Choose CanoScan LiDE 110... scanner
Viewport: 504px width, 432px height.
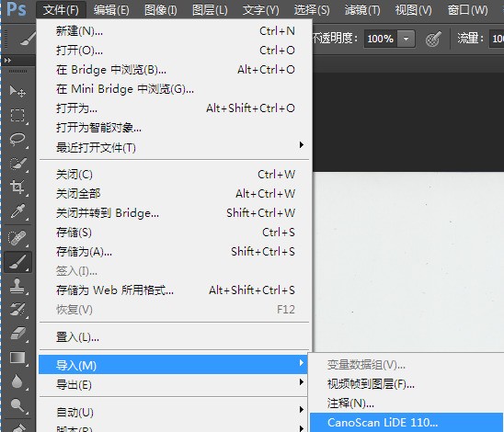click(x=407, y=423)
